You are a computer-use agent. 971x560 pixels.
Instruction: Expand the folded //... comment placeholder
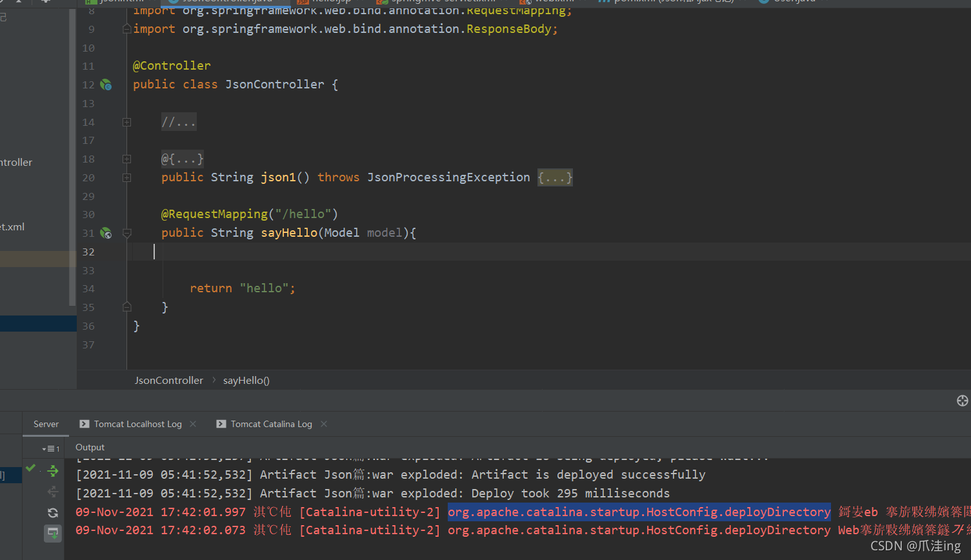(x=179, y=122)
